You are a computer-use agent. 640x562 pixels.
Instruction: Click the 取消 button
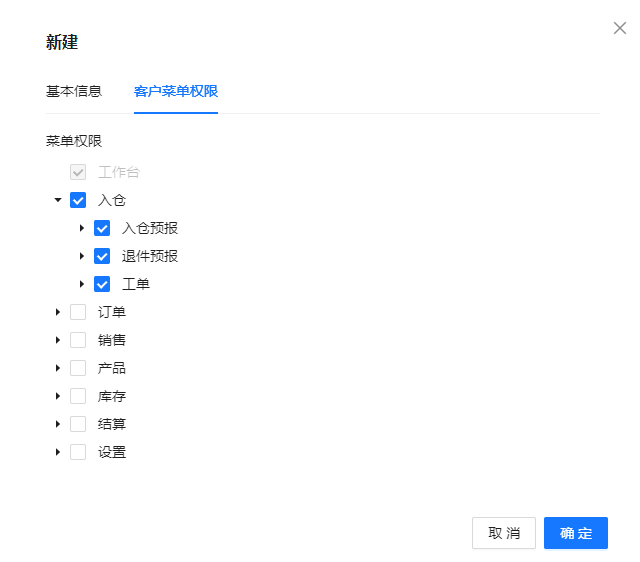[x=504, y=533]
